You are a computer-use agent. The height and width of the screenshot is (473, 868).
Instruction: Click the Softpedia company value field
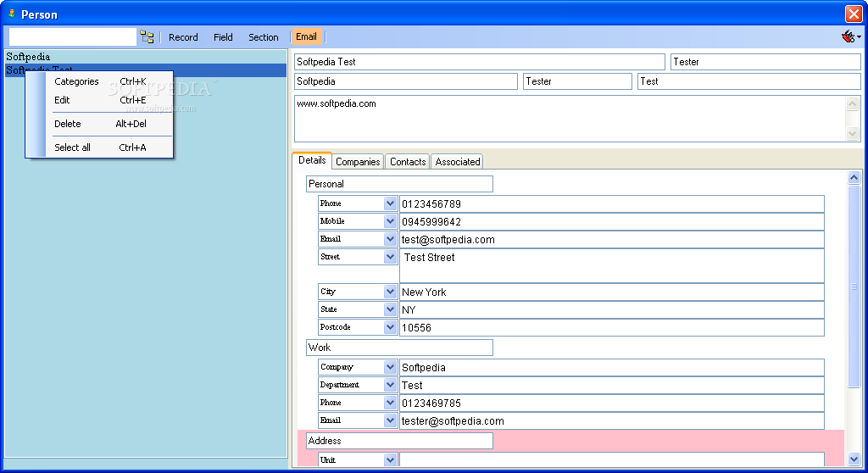[x=612, y=367]
